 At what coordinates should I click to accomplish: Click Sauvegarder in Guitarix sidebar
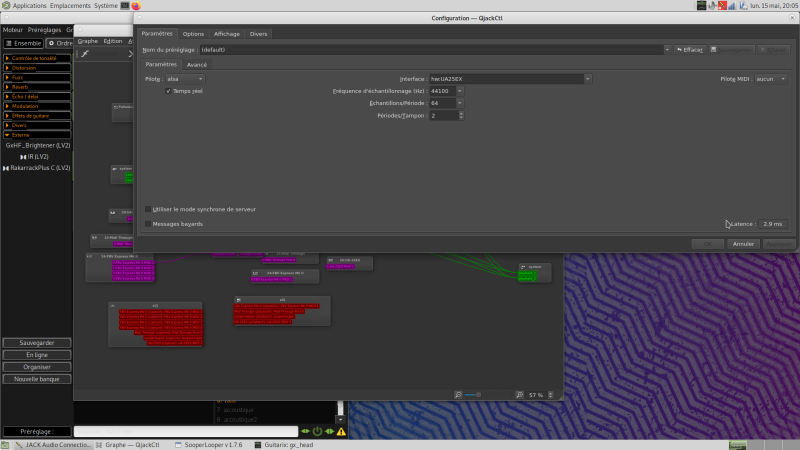37,343
